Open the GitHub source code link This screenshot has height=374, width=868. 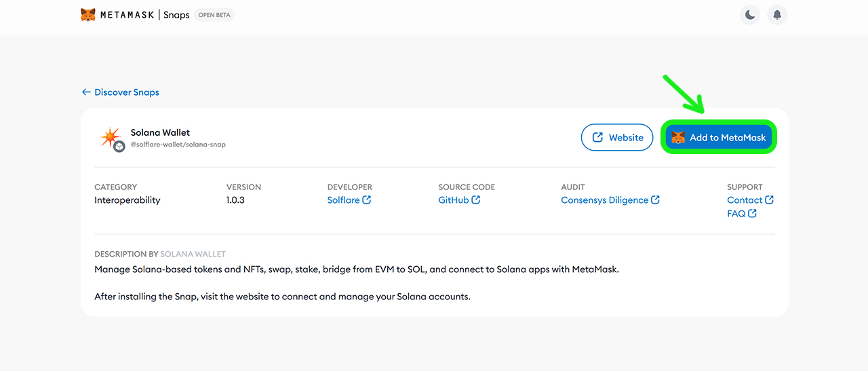point(453,200)
